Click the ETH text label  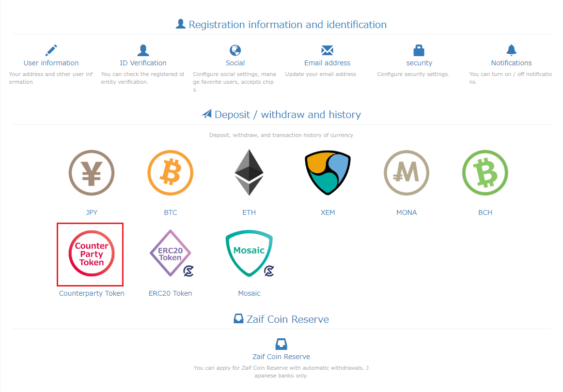point(249,212)
